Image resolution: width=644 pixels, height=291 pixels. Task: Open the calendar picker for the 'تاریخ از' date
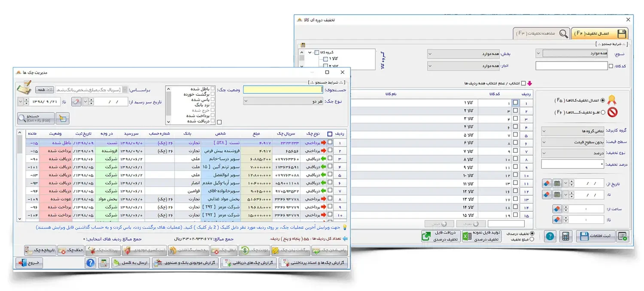tap(557, 183)
